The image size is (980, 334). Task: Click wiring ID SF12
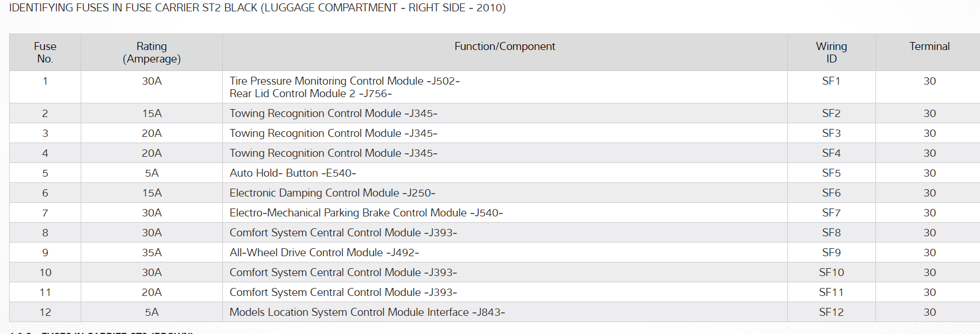click(x=831, y=312)
